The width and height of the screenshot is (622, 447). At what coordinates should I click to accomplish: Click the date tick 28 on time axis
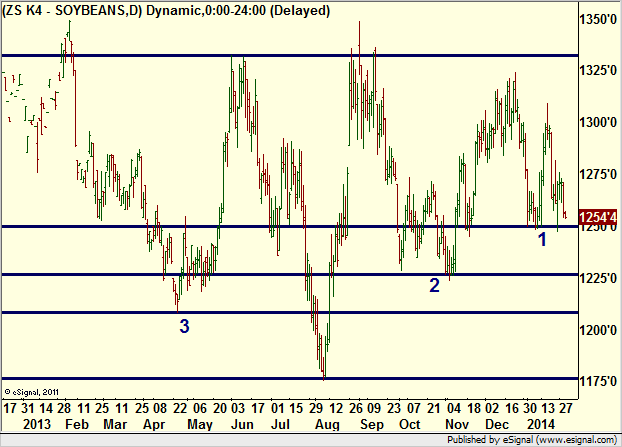click(x=64, y=408)
